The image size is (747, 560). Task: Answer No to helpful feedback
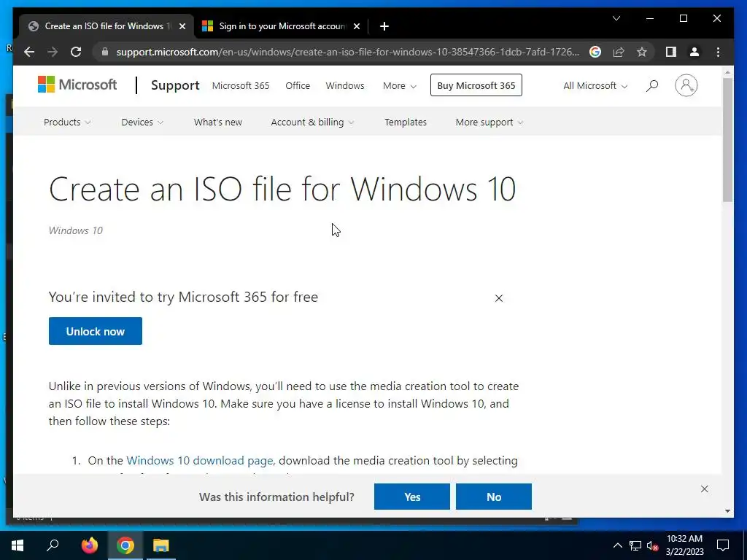tap(494, 497)
